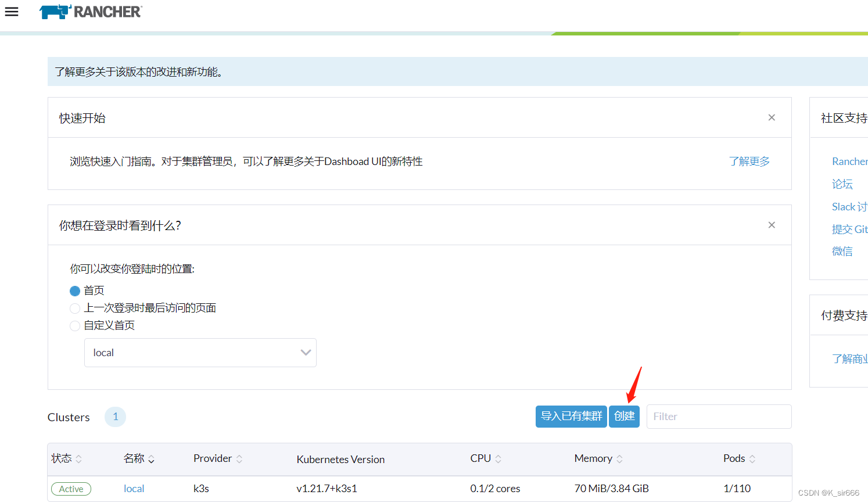
Task: Open the 提交 Git issue link
Action: click(x=850, y=230)
